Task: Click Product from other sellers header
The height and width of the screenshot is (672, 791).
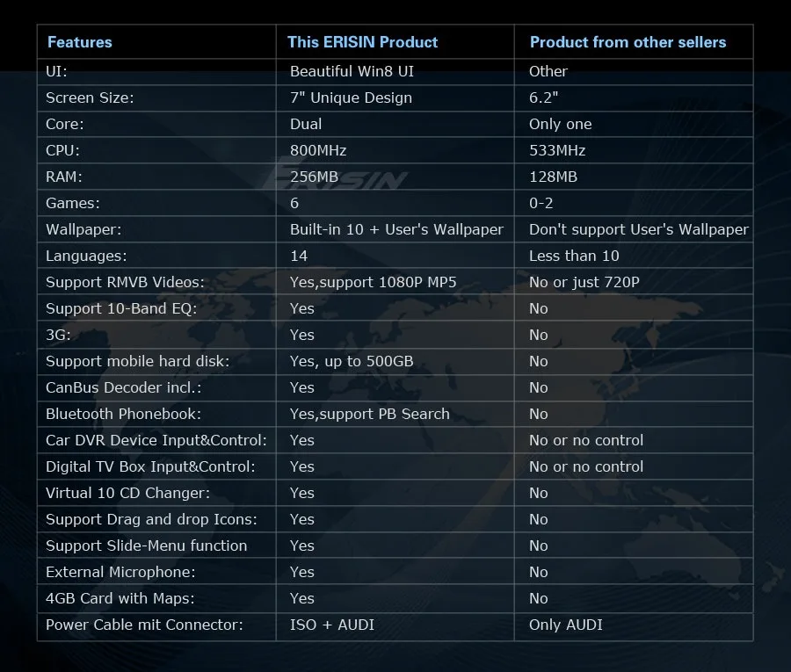Action: [628, 42]
